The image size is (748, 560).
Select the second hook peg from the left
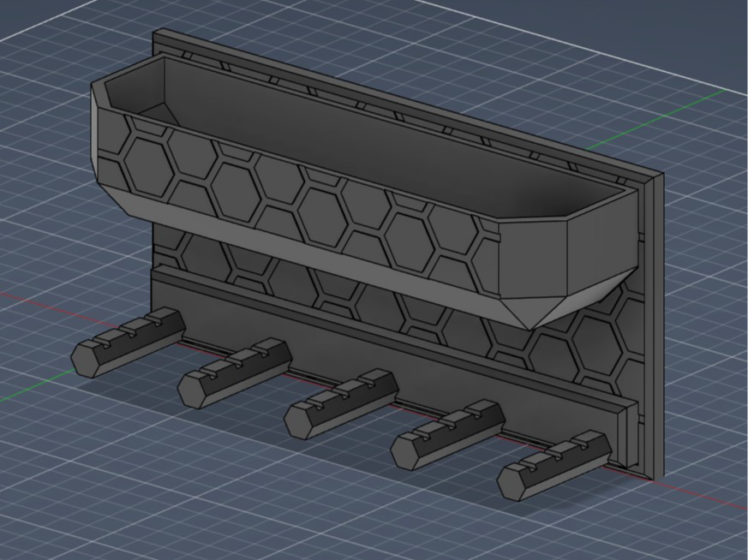[234, 372]
